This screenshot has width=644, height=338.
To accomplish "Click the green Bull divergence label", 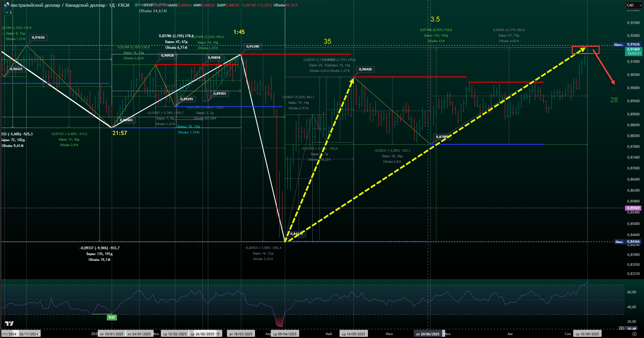I will 112,317.
